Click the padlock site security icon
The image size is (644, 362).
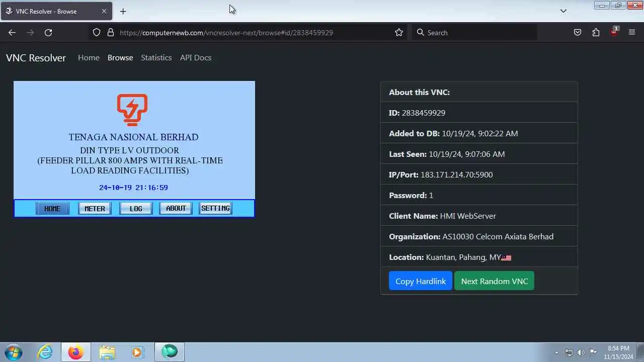(111, 33)
